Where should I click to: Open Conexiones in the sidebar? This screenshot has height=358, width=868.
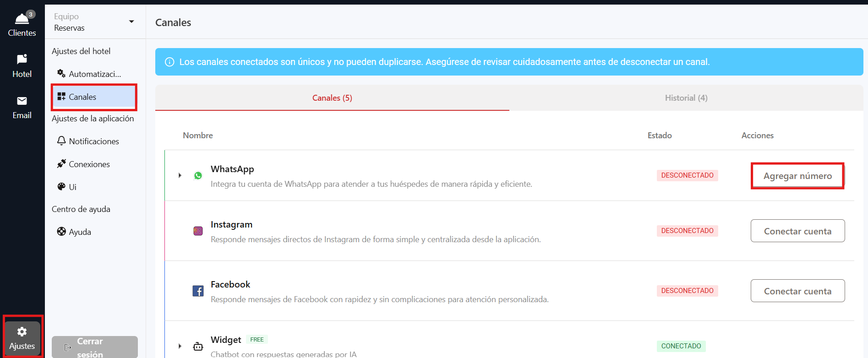pyautogui.click(x=89, y=164)
